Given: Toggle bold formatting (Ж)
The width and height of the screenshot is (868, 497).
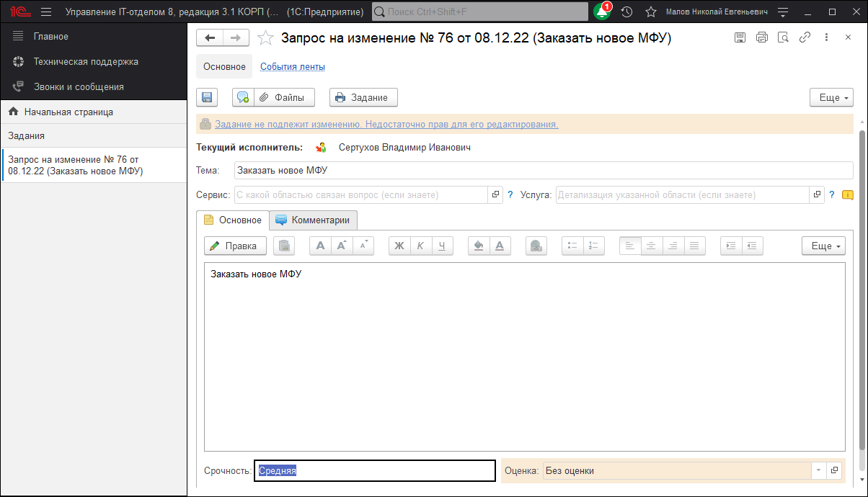Looking at the screenshot, I should [x=399, y=246].
